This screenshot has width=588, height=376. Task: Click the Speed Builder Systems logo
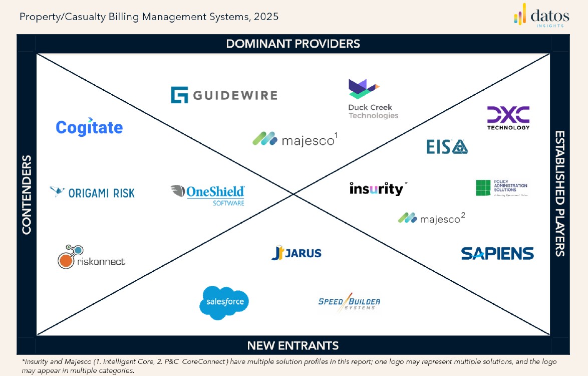point(349,303)
